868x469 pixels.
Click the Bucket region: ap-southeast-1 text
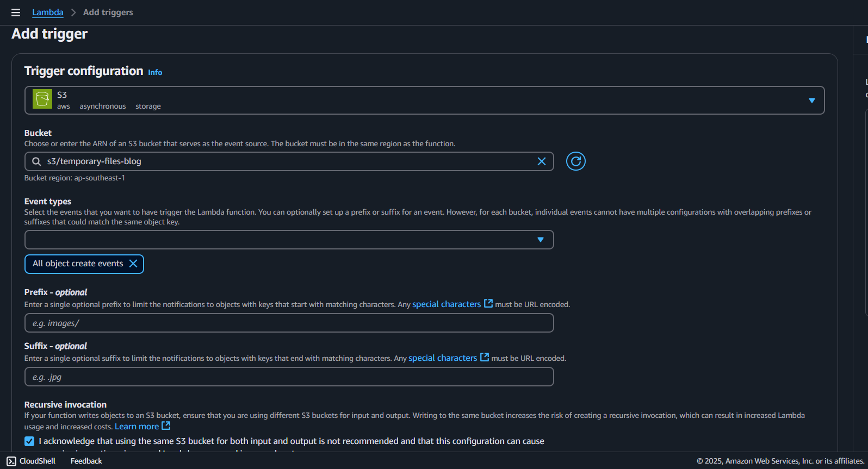click(75, 178)
